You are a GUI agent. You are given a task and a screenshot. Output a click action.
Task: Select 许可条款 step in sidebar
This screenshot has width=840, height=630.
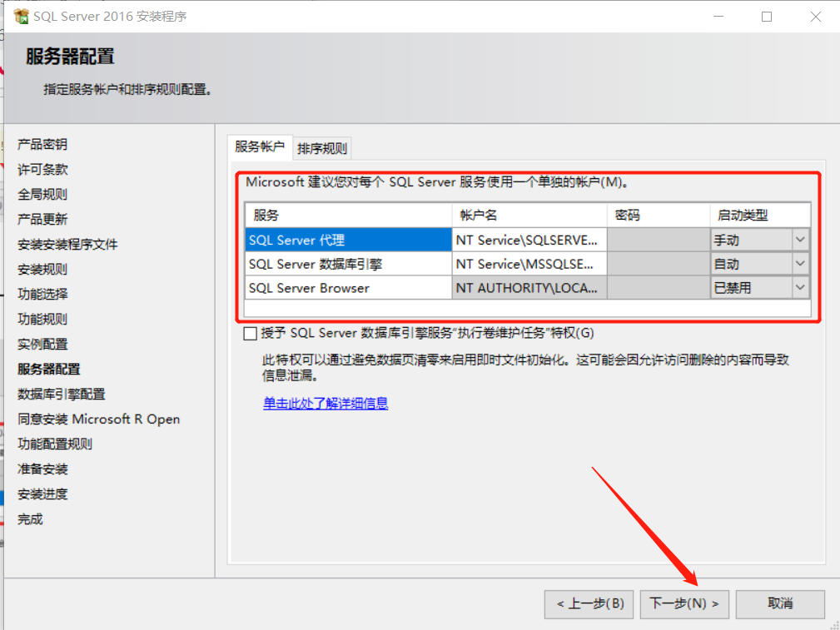(42, 169)
